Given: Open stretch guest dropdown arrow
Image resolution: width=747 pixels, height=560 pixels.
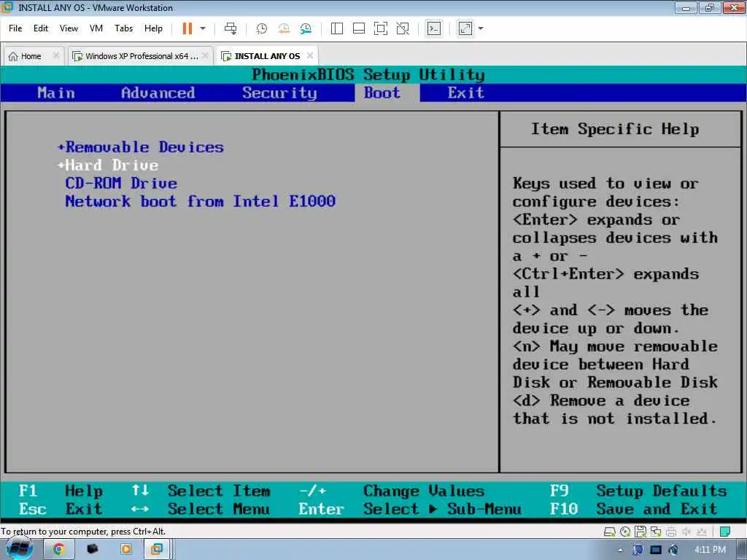Looking at the screenshot, I should tap(481, 28).
